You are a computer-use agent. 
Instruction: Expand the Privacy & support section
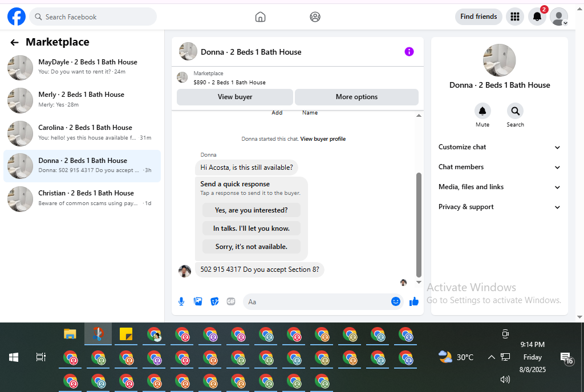[x=499, y=207]
